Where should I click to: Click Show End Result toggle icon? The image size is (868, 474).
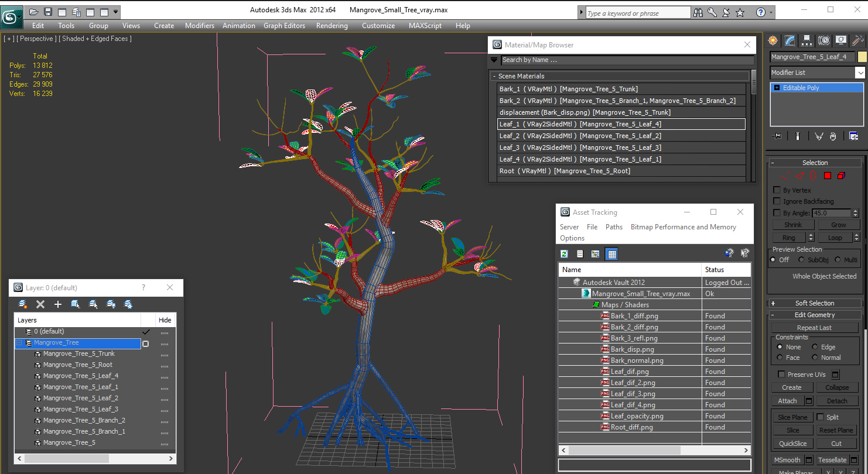pyautogui.click(x=797, y=136)
